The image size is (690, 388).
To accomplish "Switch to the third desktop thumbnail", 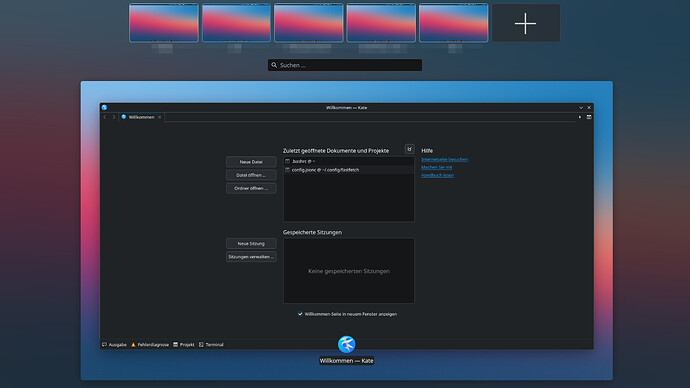I will (x=308, y=23).
